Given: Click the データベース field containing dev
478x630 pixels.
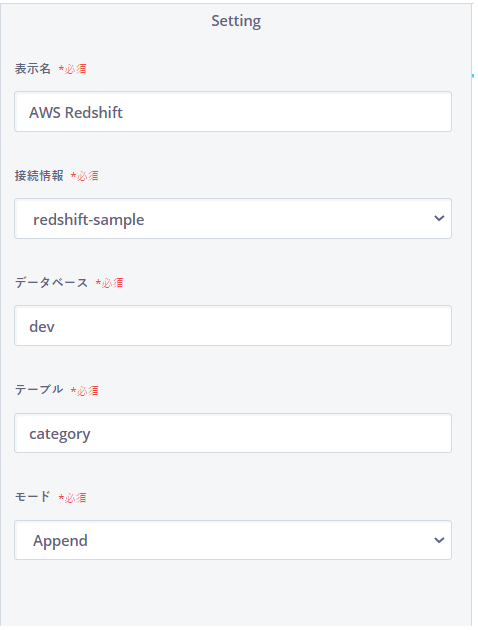Looking at the screenshot, I should (233, 325).
